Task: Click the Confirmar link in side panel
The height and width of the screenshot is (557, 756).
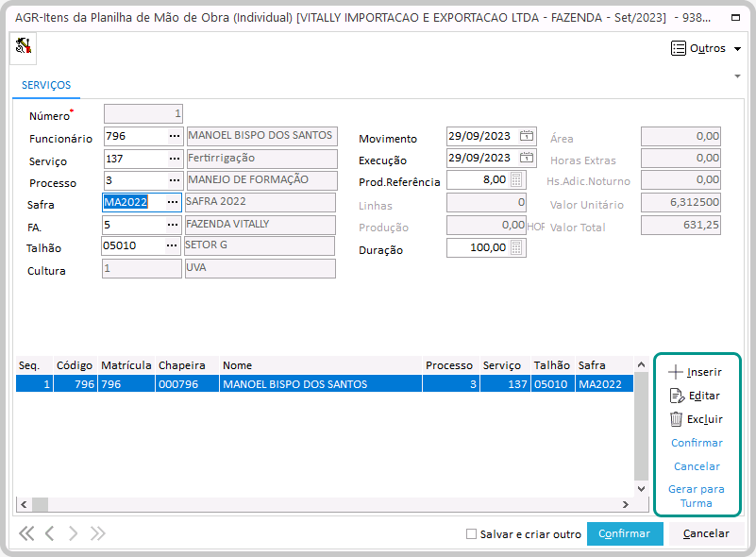Action: coord(697,443)
